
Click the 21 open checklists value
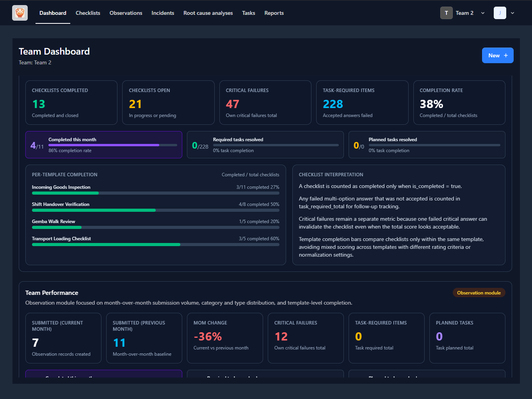click(x=135, y=104)
